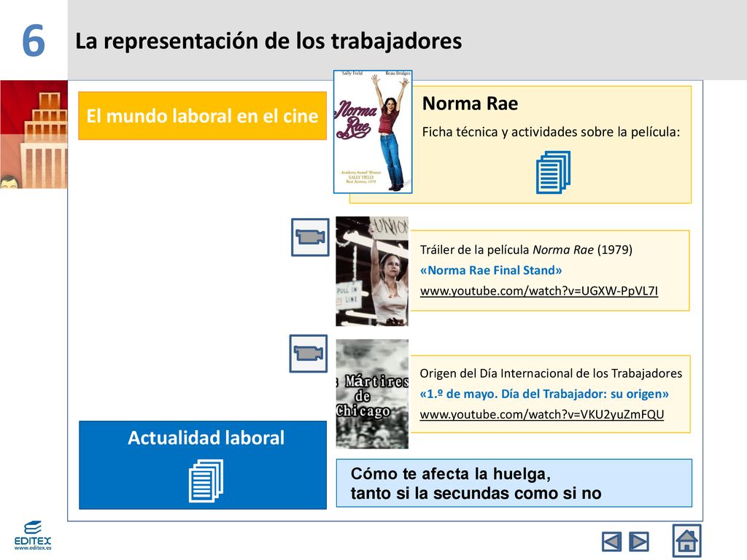Image resolution: width=747 pixels, height=560 pixels.
Task: Follow the youtube link ending UGXW-PpVL7I
Action: pos(539,291)
